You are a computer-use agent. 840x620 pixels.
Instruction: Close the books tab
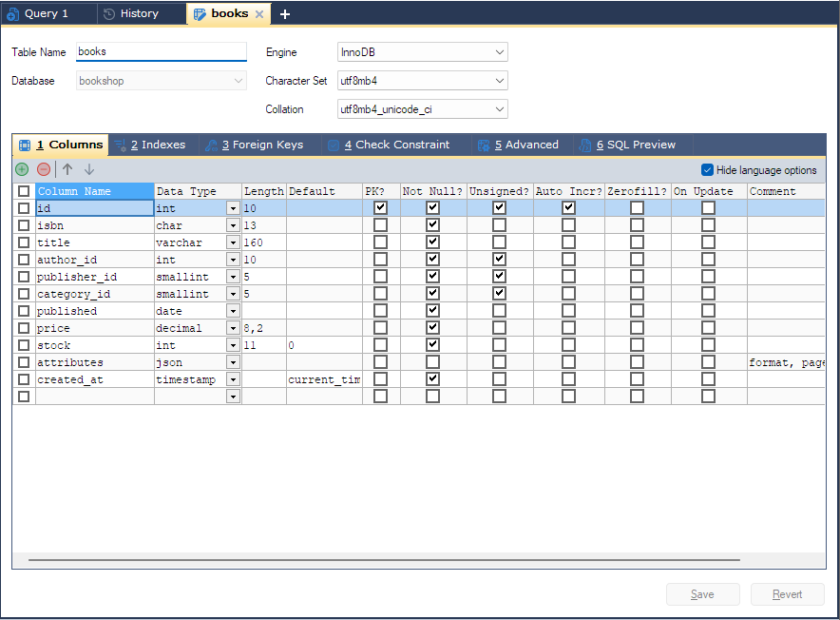pos(259,14)
